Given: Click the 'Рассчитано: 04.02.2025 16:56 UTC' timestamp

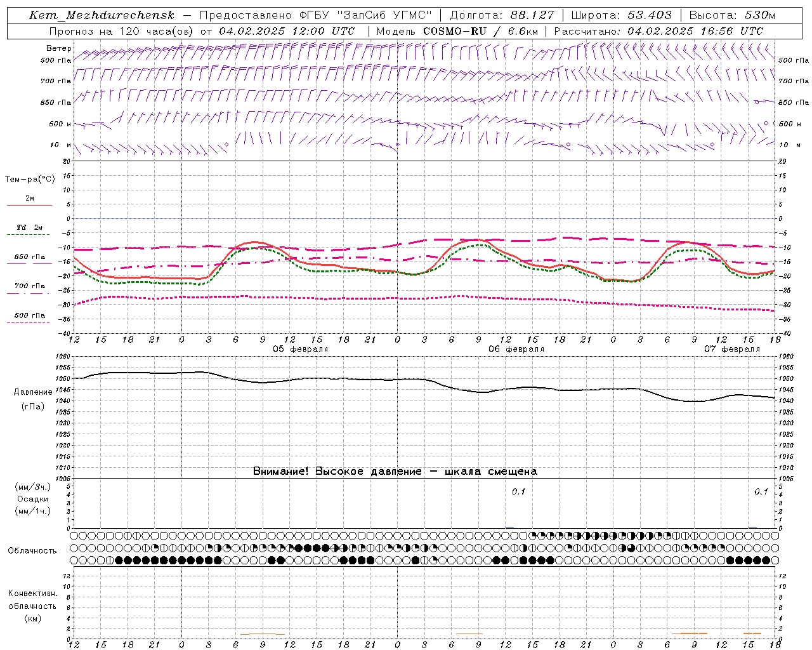Looking at the screenshot, I should pyautogui.click(x=658, y=31).
